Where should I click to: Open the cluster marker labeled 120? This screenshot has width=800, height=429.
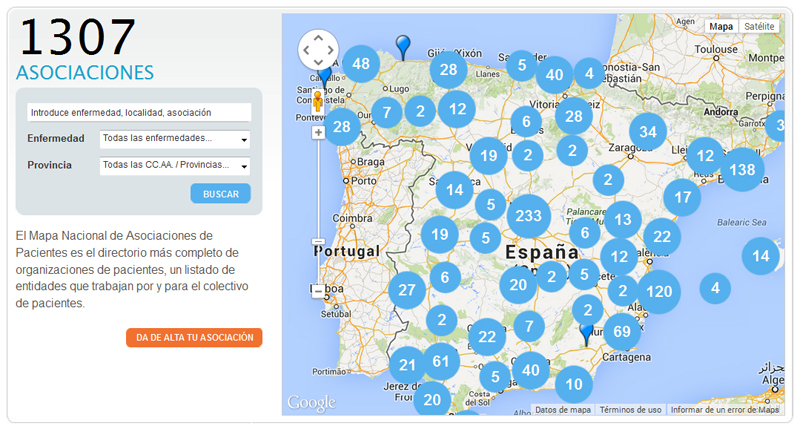(x=659, y=292)
